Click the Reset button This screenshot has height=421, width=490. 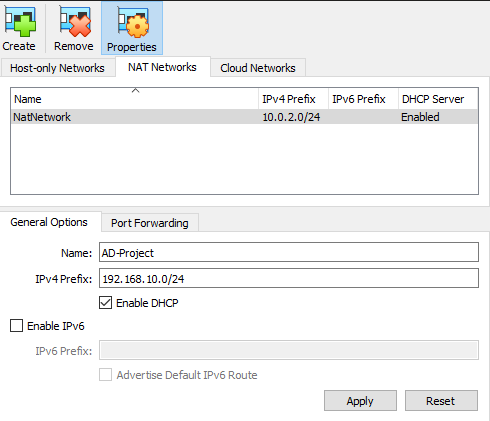(441, 401)
